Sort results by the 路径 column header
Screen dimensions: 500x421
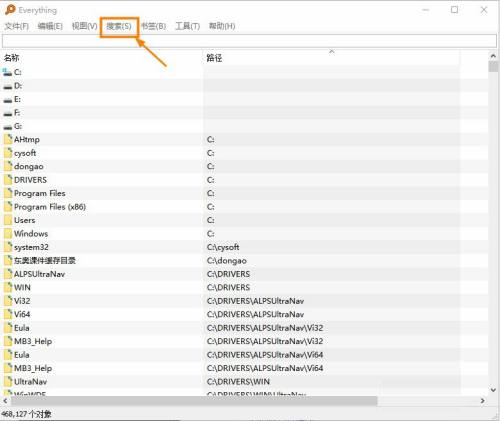331,58
